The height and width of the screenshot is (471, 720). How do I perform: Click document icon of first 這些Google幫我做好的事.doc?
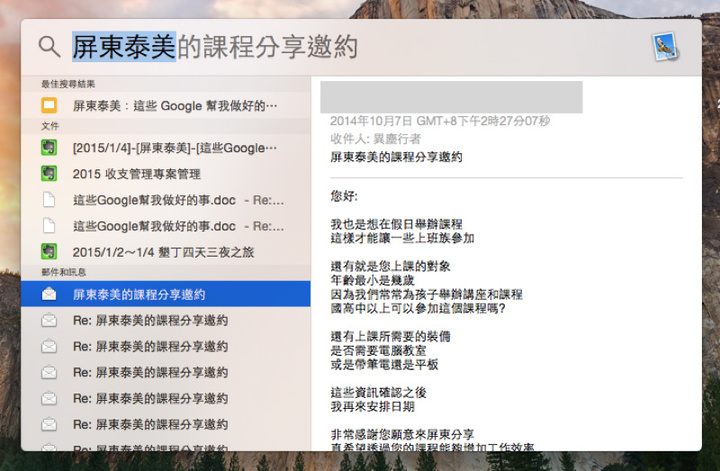tap(48, 199)
